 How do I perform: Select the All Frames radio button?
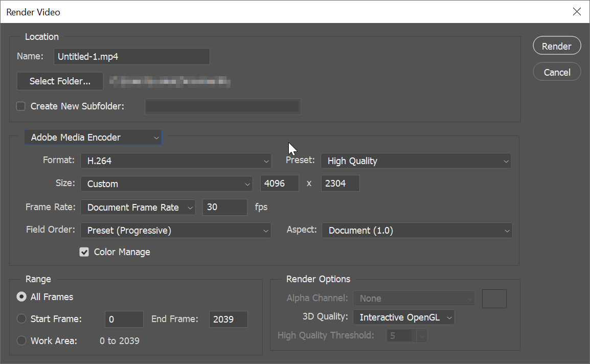(x=21, y=297)
